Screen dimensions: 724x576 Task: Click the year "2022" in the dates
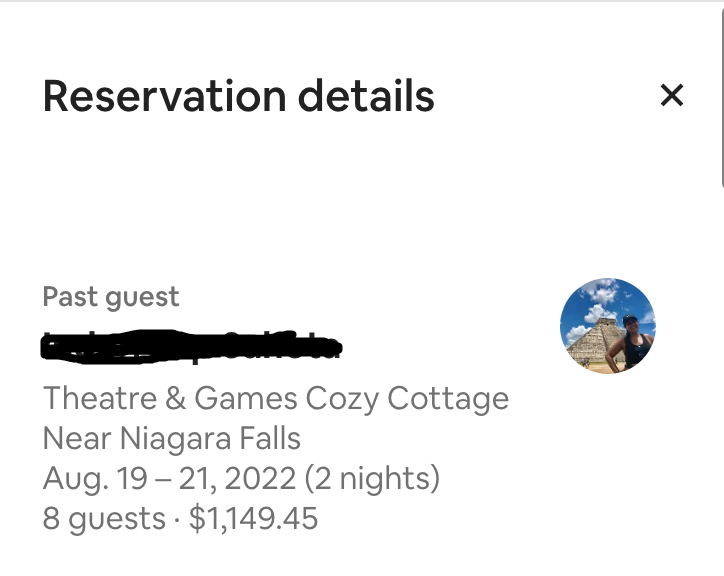tap(260, 478)
